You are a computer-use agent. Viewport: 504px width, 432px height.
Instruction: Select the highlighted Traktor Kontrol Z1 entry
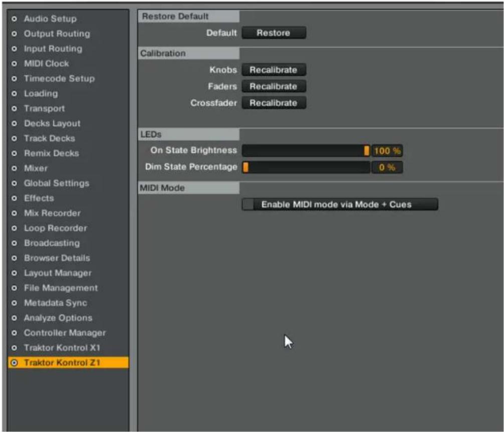(x=68, y=362)
